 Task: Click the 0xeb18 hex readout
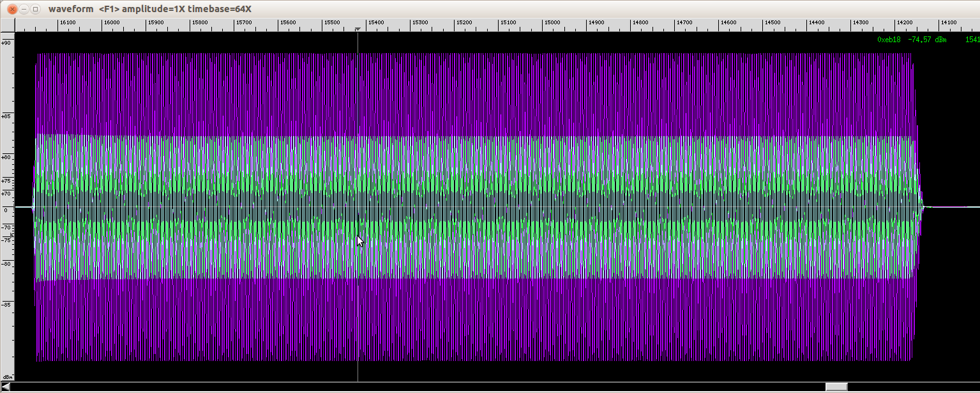889,40
